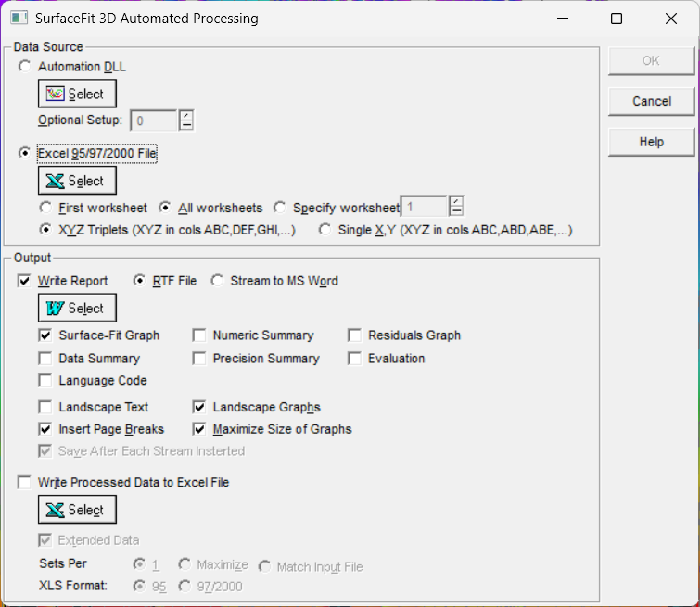Minimize the dialog window
The width and height of the screenshot is (700, 607).
(x=563, y=19)
